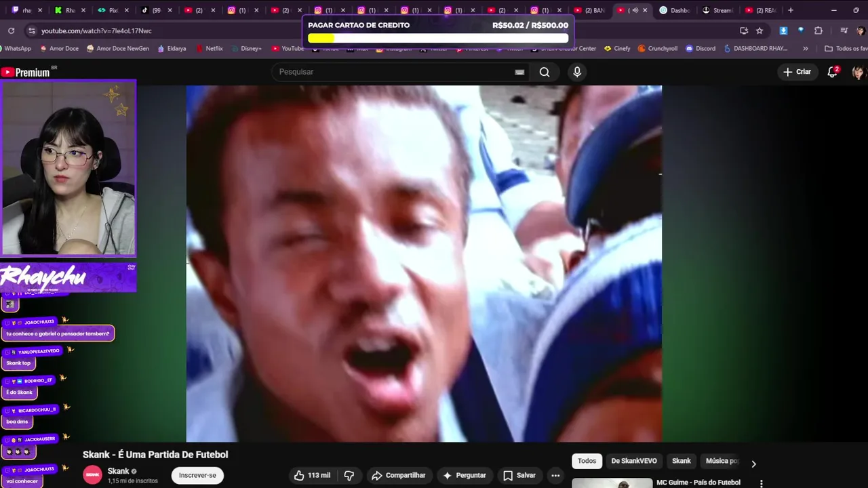Close the currently playing YouTube tab

(645, 10)
